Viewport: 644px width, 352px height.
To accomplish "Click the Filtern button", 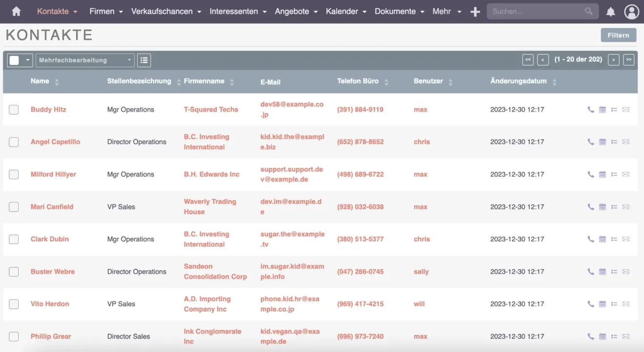I will 618,35.
